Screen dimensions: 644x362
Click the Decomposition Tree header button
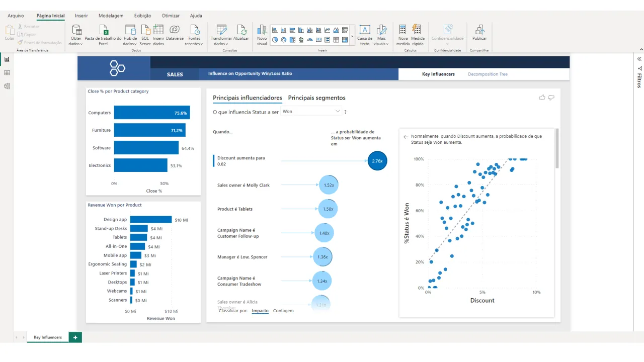click(x=488, y=74)
